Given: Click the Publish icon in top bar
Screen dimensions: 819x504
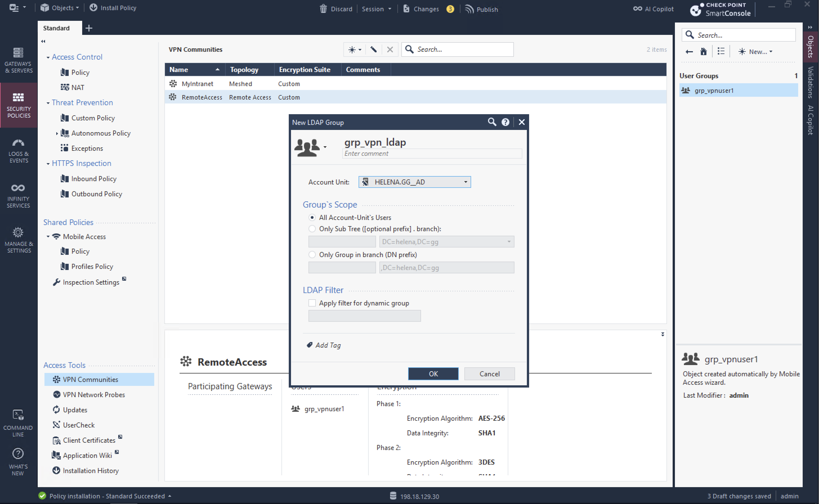Looking at the screenshot, I should (469, 9).
